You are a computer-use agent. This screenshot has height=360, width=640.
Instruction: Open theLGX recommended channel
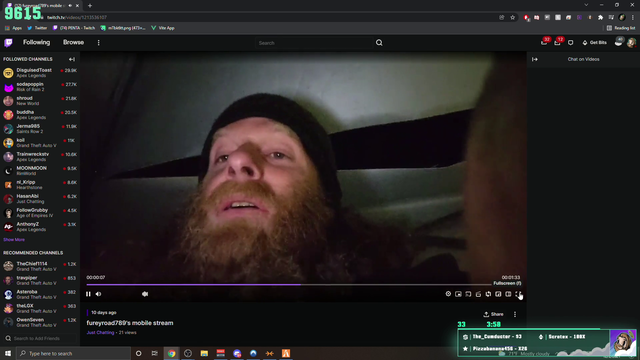[40, 308]
